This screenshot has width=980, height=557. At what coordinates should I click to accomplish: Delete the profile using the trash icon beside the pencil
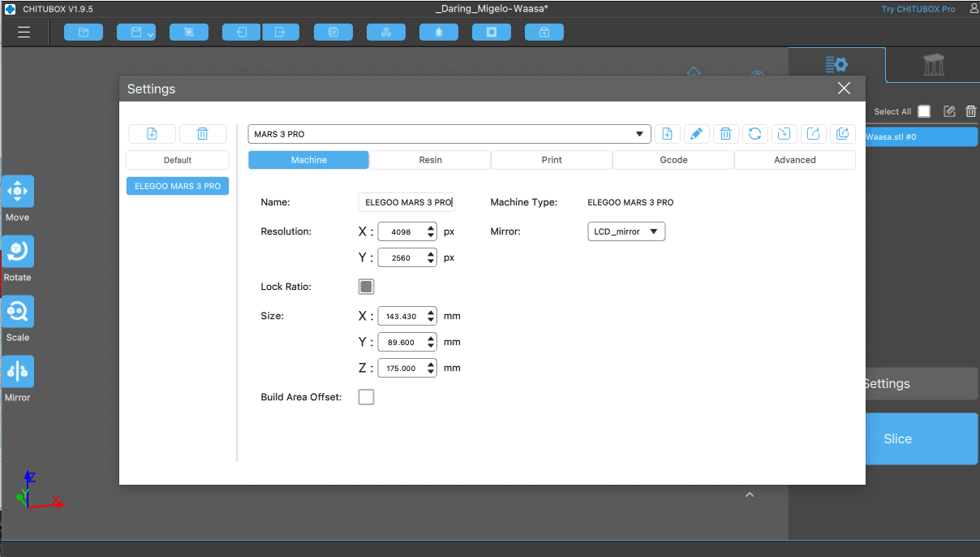(725, 134)
